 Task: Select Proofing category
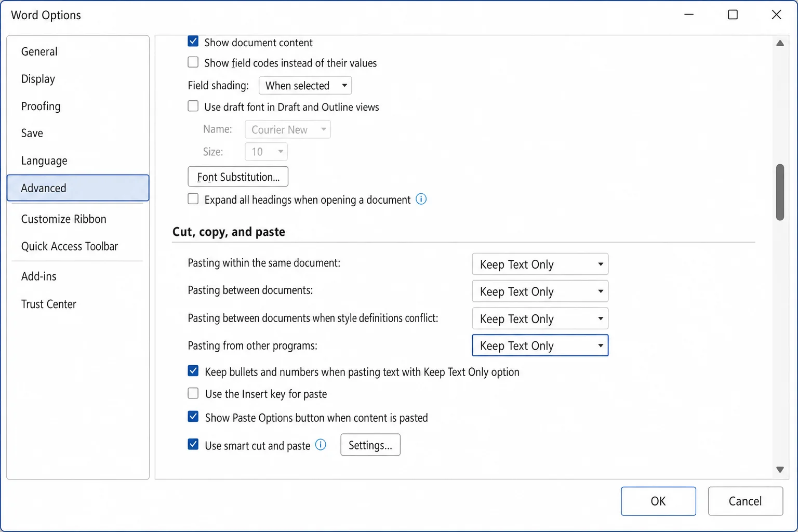[x=78, y=106]
